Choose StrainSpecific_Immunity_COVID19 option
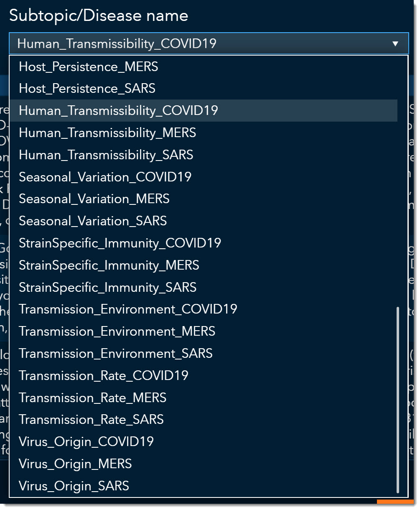The image size is (420, 510). coord(120,243)
